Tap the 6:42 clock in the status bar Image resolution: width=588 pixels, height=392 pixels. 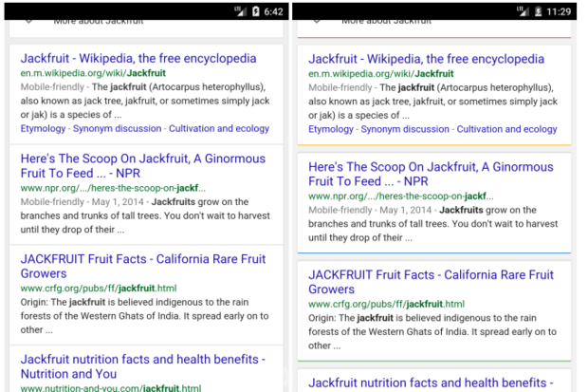[x=273, y=11]
